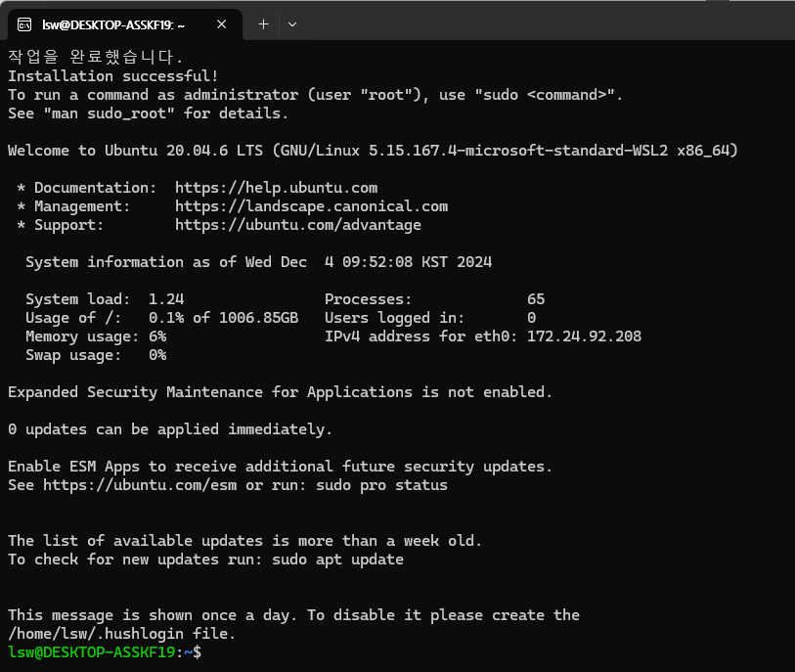The image size is (795, 672).
Task: Click the 'Installation successful!' line
Action: (x=113, y=76)
